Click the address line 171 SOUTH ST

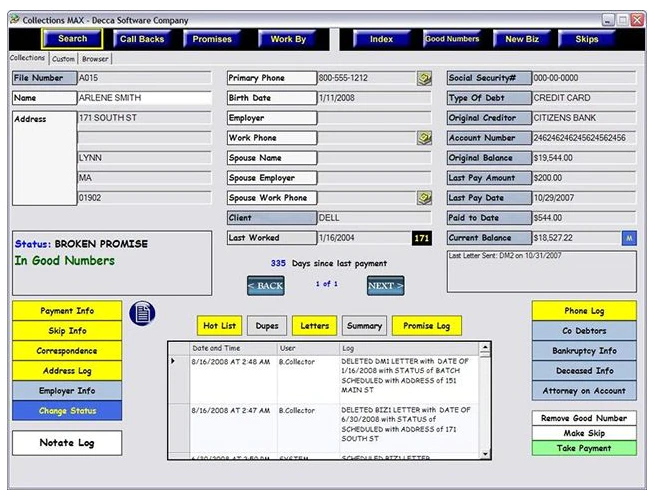coord(145,118)
